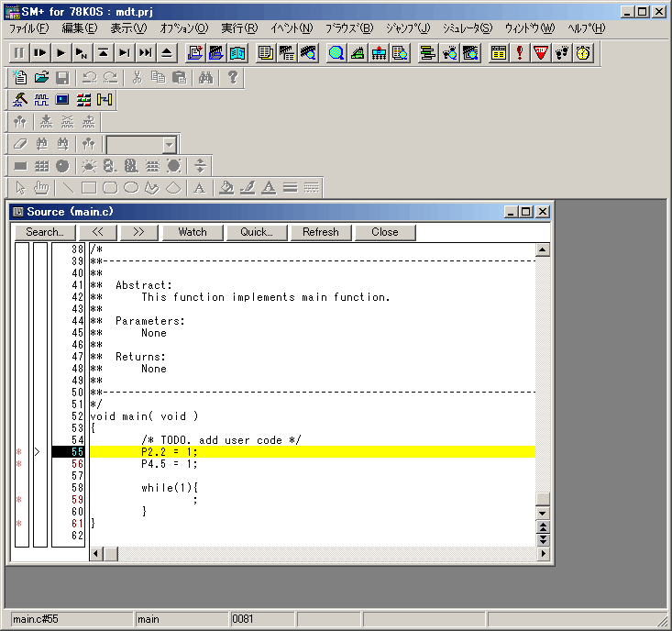Open the イベント(N) menu

292,28
